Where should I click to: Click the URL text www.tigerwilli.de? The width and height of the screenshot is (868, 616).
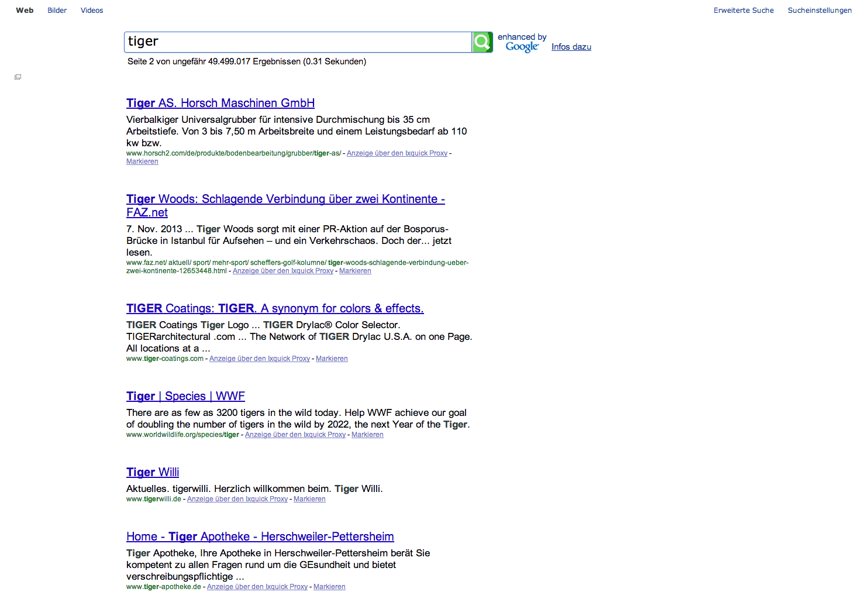coord(154,499)
